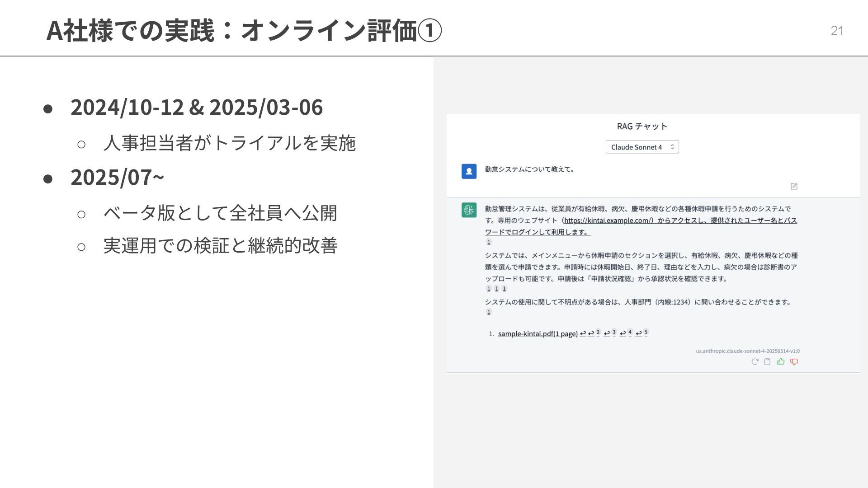Open the kintai.example.com URL link
868x488 pixels.
[608, 221]
